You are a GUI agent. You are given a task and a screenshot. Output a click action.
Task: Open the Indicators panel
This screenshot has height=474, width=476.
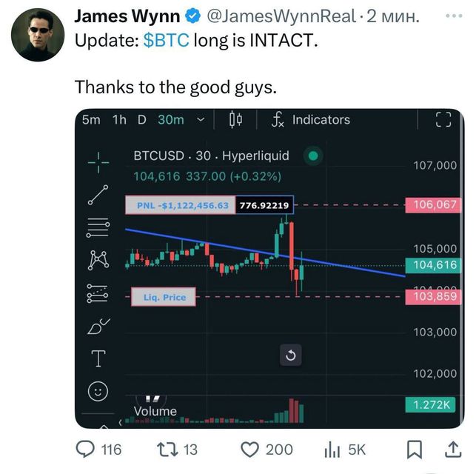pos(311,120)
